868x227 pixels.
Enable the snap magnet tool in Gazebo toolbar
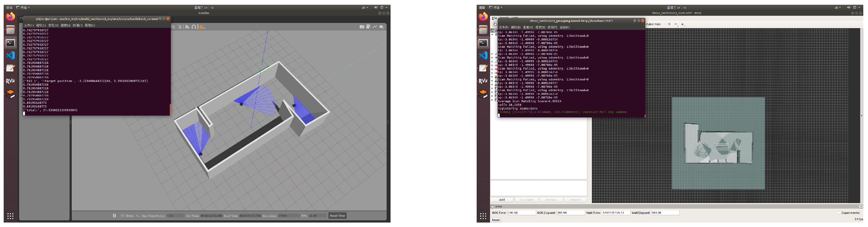[x=194, y=27]
